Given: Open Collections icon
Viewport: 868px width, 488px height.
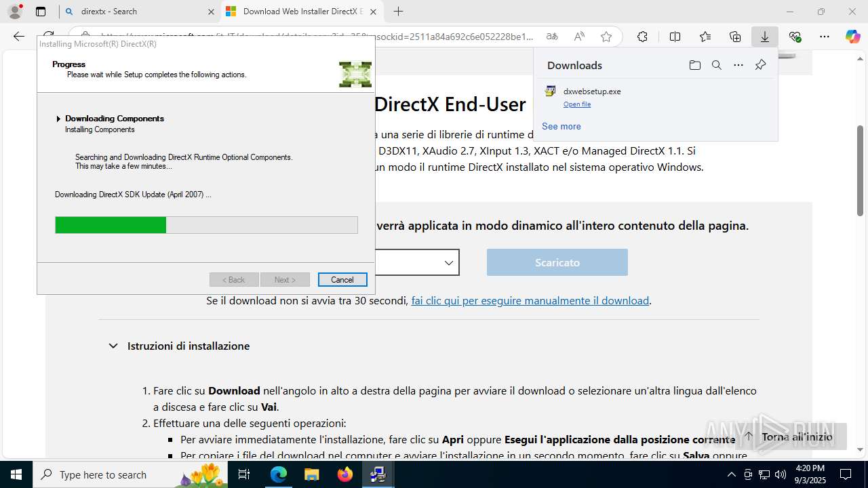Looking at the screenshot, I should (x=735, y=37).
